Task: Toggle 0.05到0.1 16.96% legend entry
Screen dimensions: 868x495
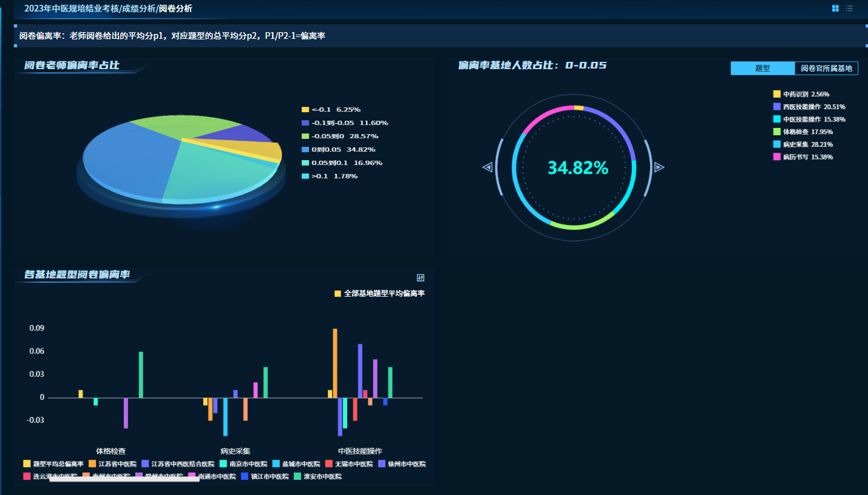Action: (342, 163)
